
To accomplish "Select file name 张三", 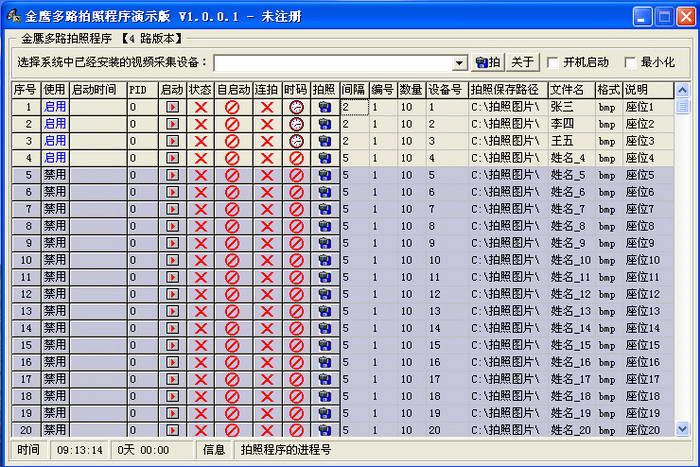I will click(x=562, y=107).
